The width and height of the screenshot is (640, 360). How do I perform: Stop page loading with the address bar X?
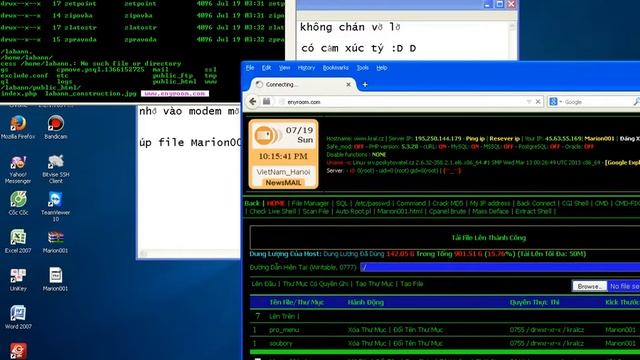pos(538,102)
